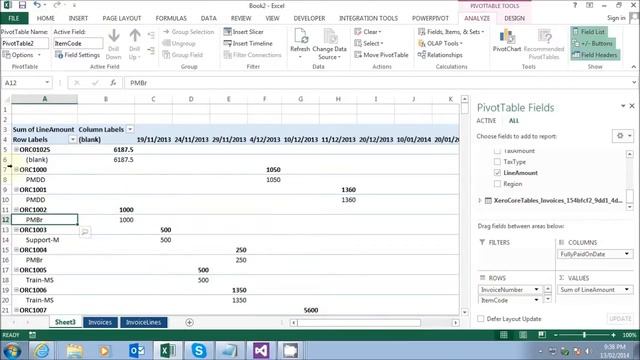The image size is (640, 360).
Task: Close the PivotTable Fields pane
Action: 632,106
